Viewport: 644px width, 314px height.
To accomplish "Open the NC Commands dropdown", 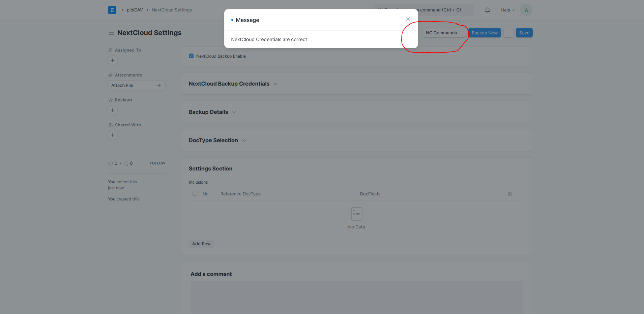I will click(x=444, y=33).
